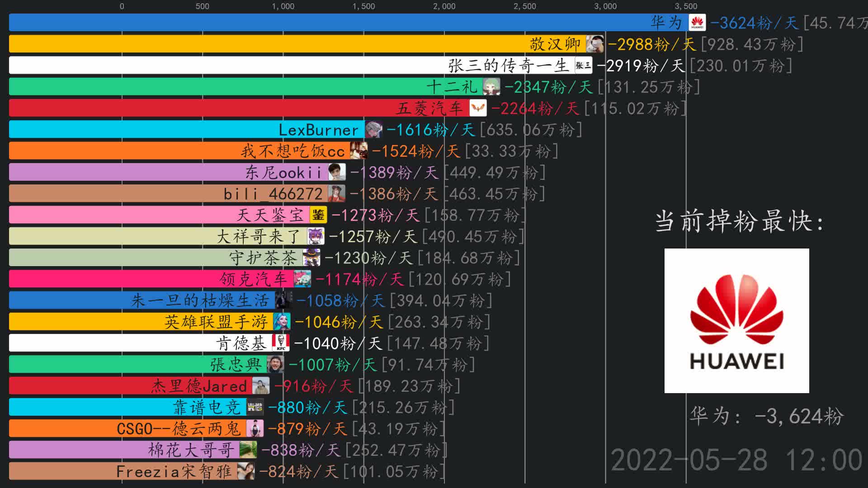Click the 张三的传奇一生 name on the white bar
This screenshot has height=488, width=868.
click(509, 66)
